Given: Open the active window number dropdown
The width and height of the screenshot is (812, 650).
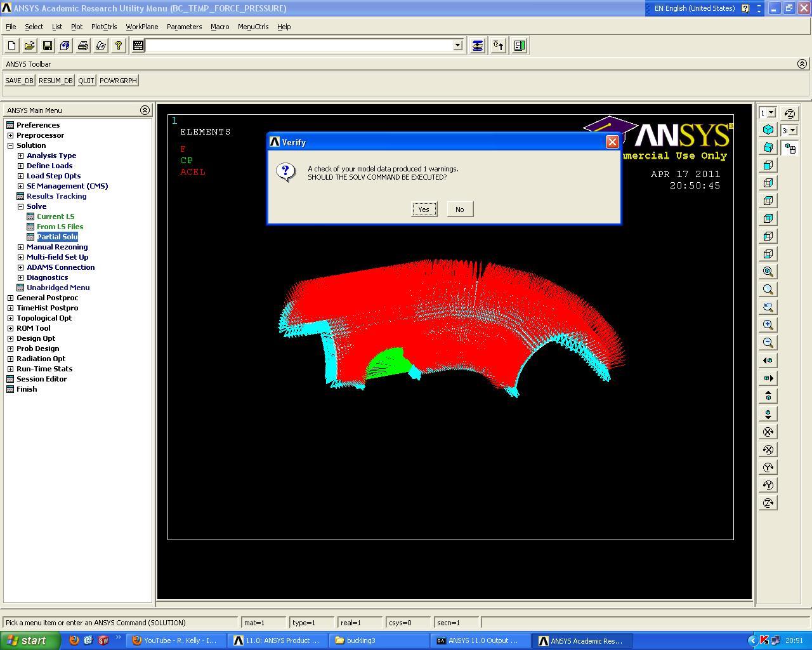Looking at the screenshot, I should [x=771, y=112].
